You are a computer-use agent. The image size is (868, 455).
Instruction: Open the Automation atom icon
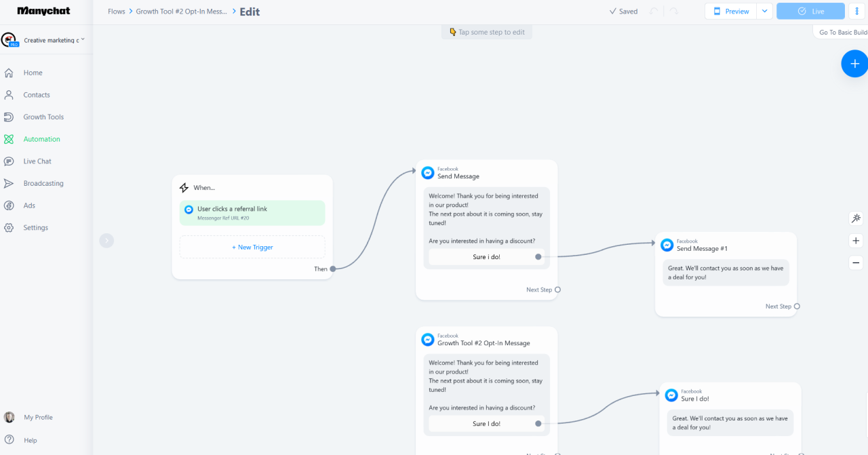[9, 139]
